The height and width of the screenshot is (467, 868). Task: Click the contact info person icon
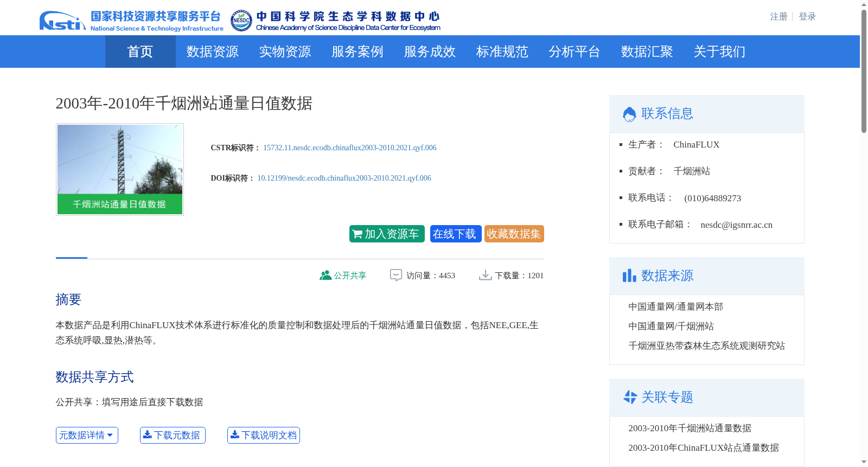click(x=629, y=114)
